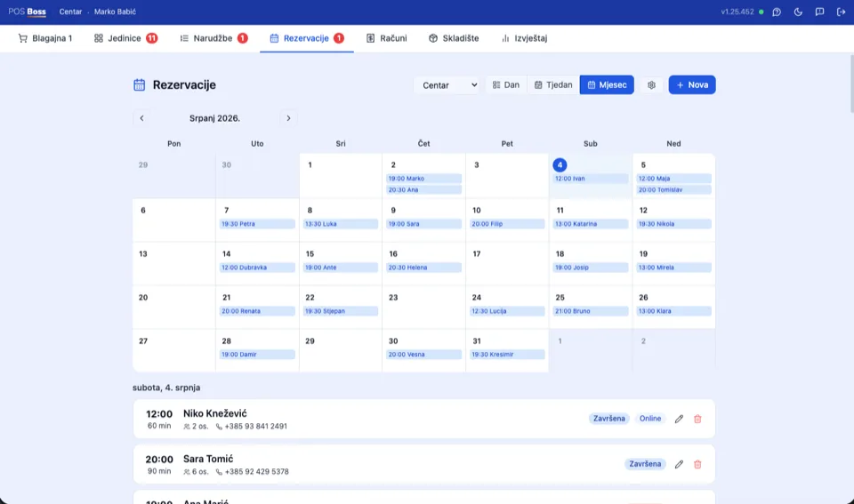This screenshot has width=854, height=504.
Task: Open 19:00 Marko reservation entry
Action: pos(423,179)
